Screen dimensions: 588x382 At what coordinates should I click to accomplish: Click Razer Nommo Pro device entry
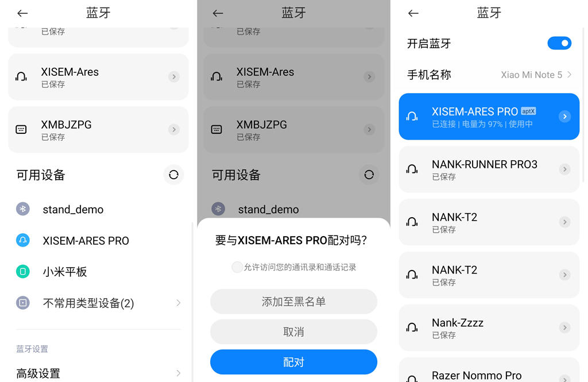(489, 370)
